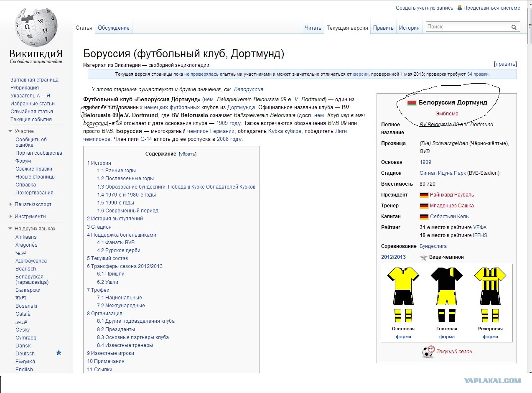Jump to 1 История in contents
532x393 pixels.
(99, 163)
